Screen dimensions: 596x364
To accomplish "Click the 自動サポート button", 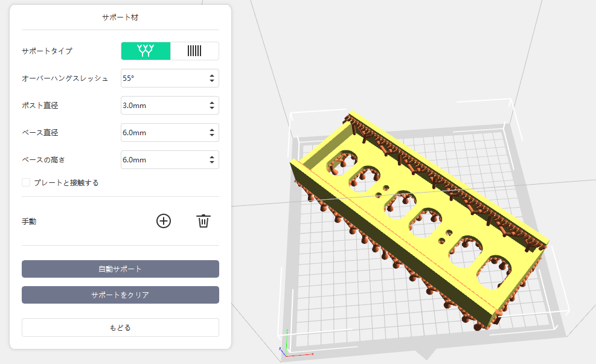I will [120, 269].
